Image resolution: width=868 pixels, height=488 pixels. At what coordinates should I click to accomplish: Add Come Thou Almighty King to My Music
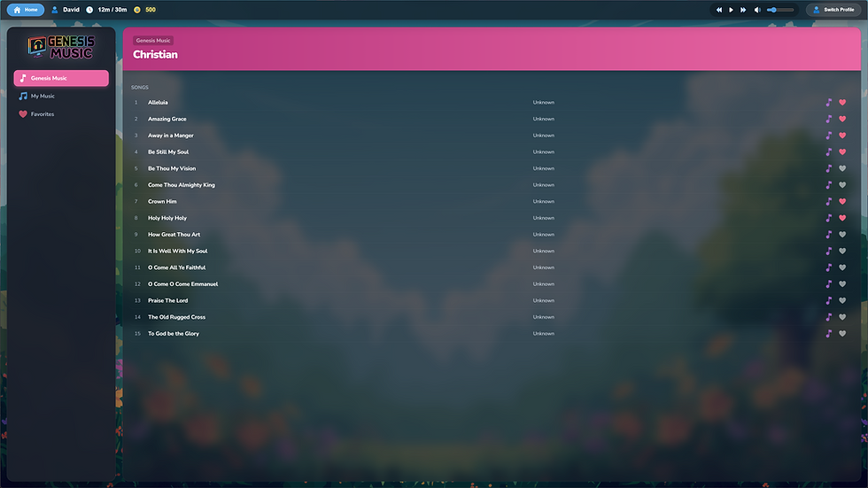coord(829,185)
